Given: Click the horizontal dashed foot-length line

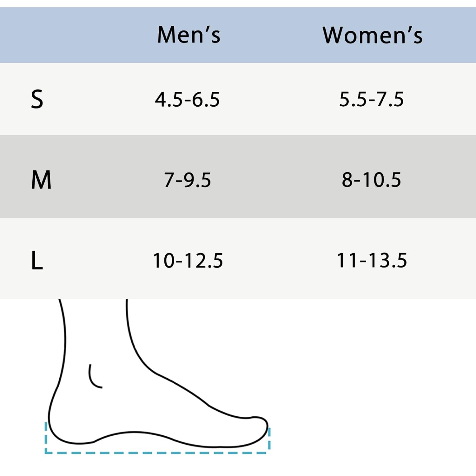Looking at the screenshot, I should pos(155,453).
